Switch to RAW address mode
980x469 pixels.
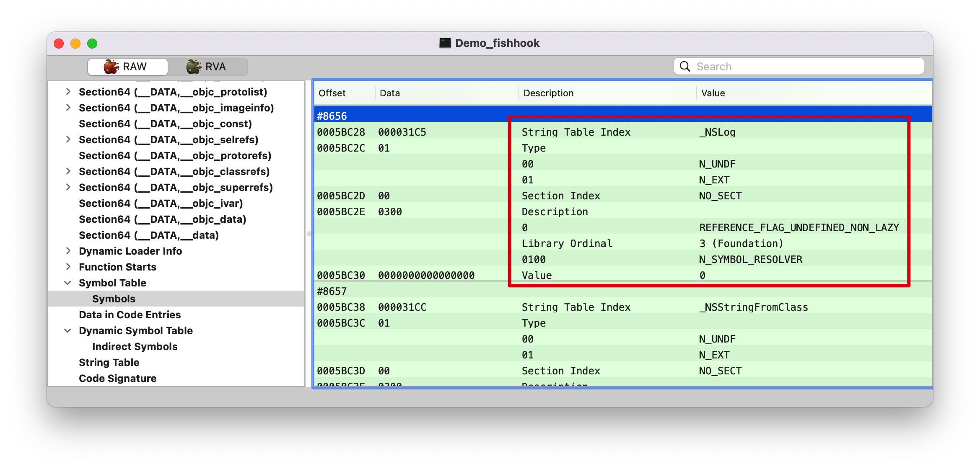coord(127,67)
